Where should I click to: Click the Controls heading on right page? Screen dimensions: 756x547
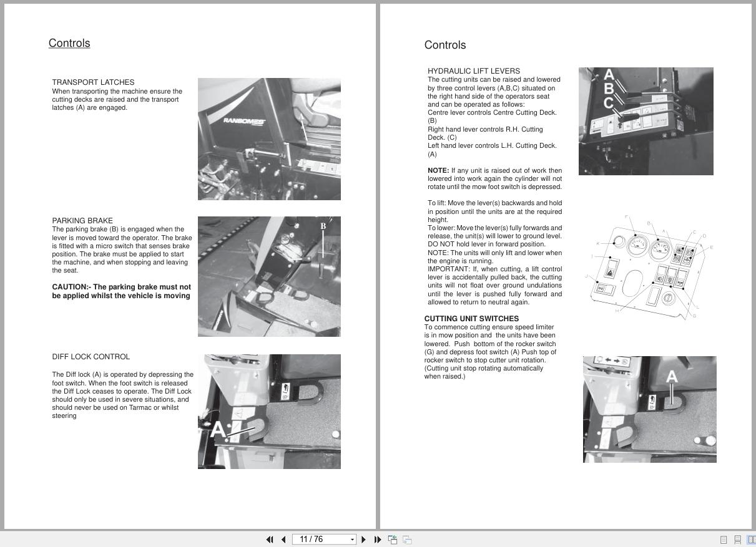[x=445, y=45]
